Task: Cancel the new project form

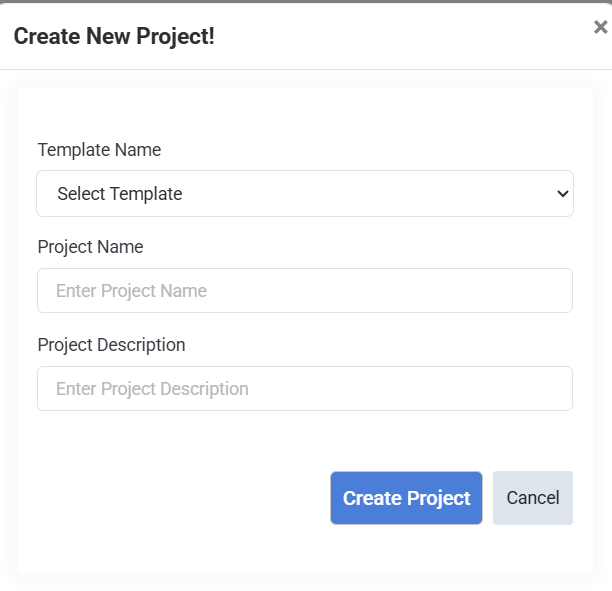Action: pos(532,498)
